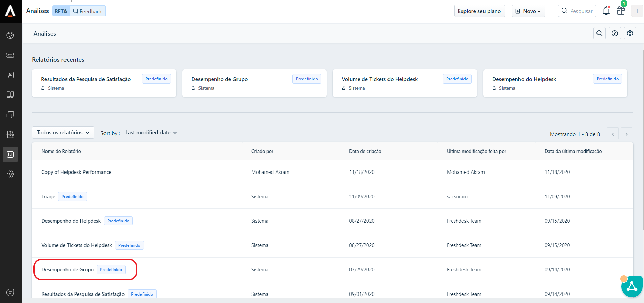Click the Feedback button
The image size is (644, 303).
[x=88, y=11]
